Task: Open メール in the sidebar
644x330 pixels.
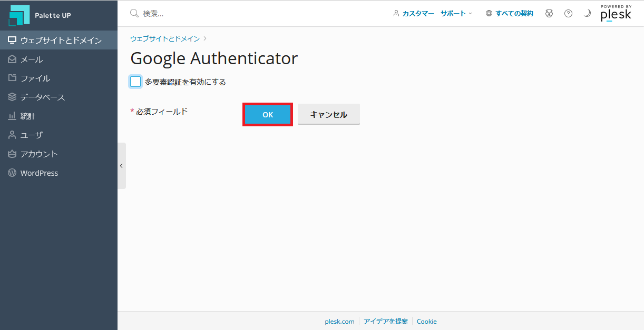Action: coord(58,59)
